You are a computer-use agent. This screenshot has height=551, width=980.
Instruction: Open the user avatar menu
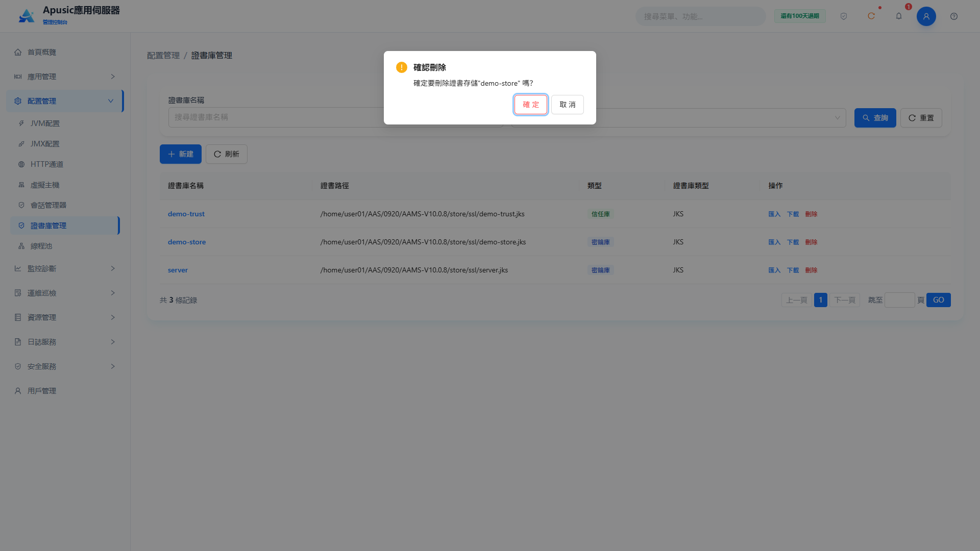point(926,16)
